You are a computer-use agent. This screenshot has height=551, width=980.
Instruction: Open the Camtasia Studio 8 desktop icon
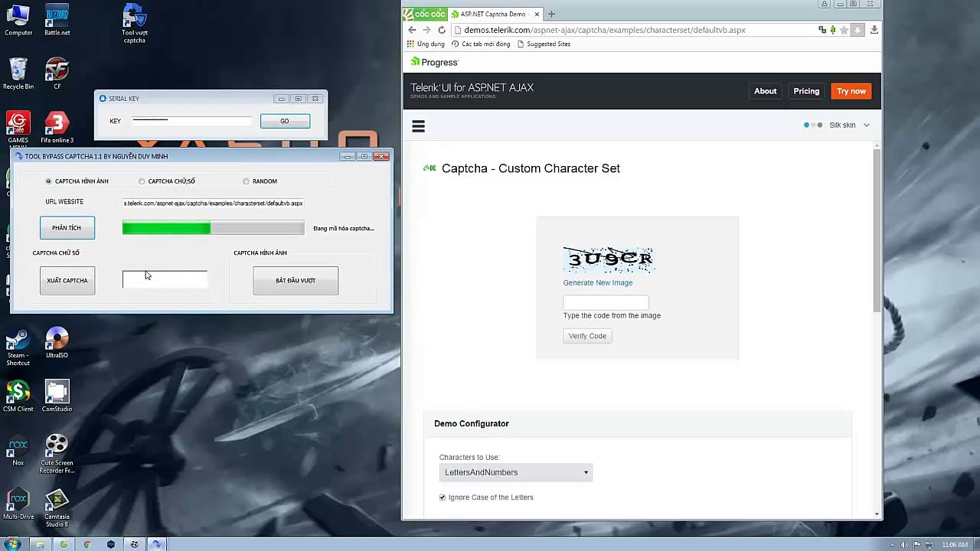[x=57, y=508]
